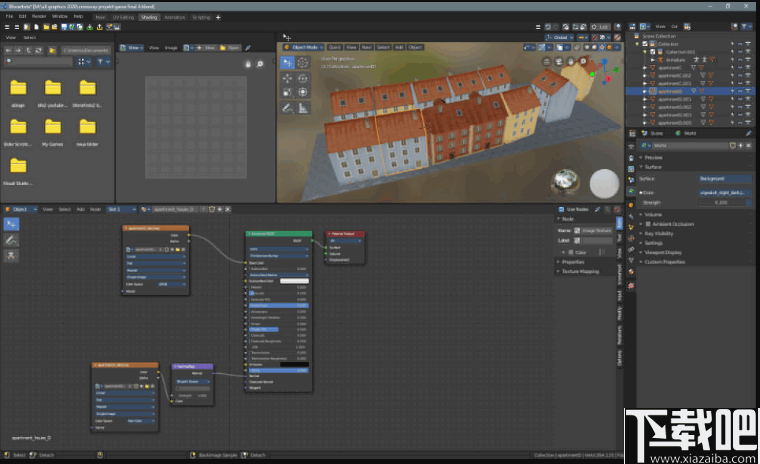
Task: Select the Select Box tool in node editor
Action: click(x=11, y=224)
